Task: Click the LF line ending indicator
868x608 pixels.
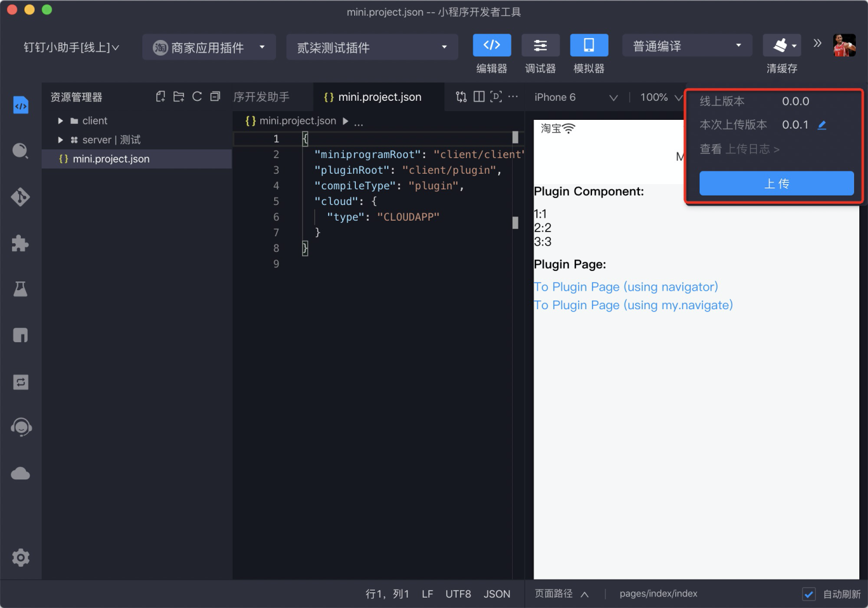Action: [x=428, y=594]
